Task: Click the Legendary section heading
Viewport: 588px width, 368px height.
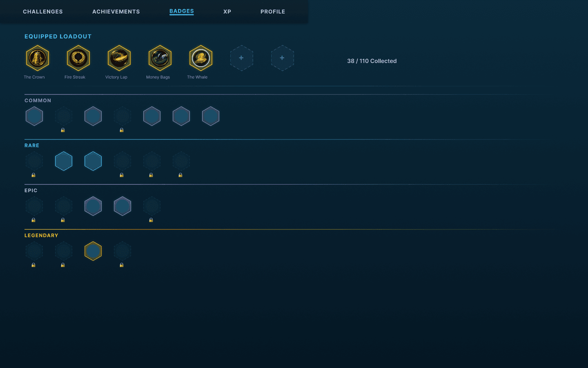Action: coord(41,236)
